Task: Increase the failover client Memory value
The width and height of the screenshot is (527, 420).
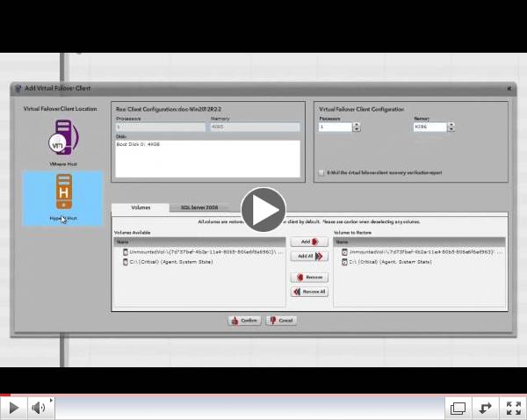Action: (451, 125)
